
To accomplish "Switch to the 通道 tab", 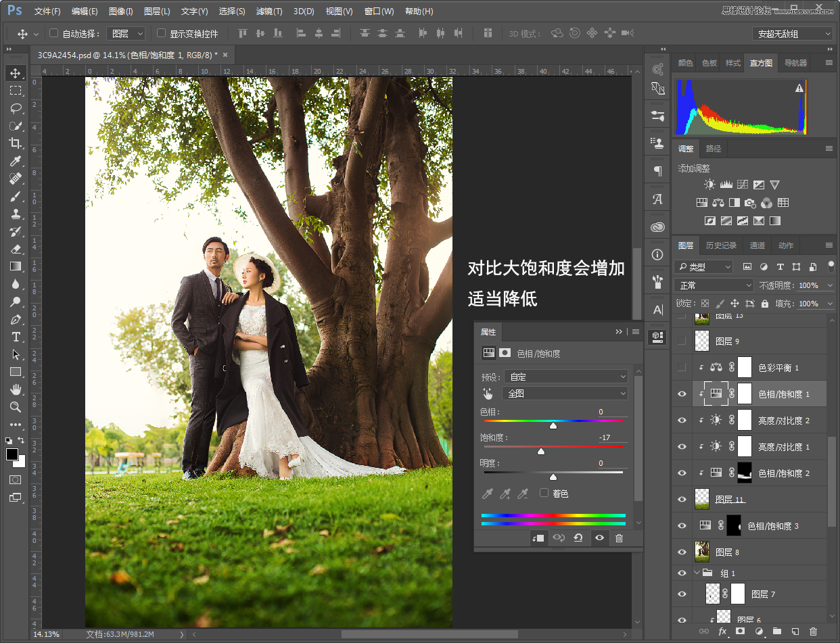I will click(757, 245).
